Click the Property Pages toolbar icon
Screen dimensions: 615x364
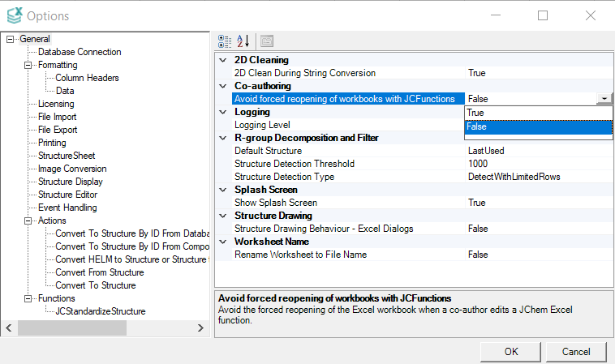[266, 41]
